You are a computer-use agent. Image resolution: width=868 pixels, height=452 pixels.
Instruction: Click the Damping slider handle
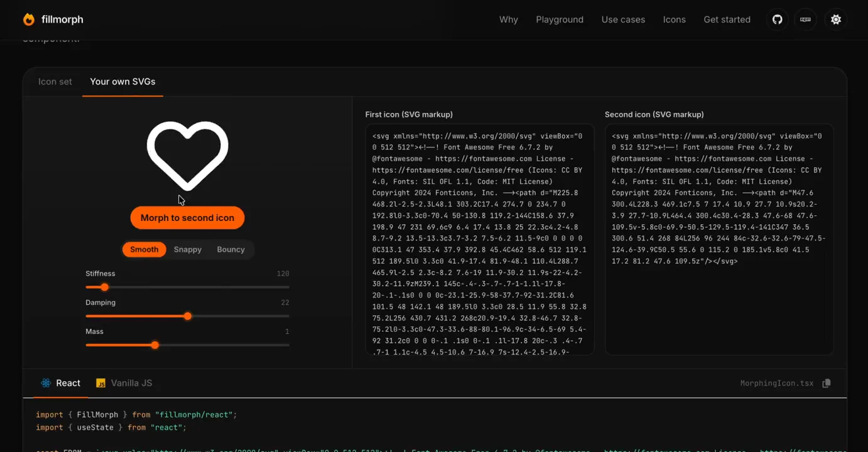[x=188, y=316]
